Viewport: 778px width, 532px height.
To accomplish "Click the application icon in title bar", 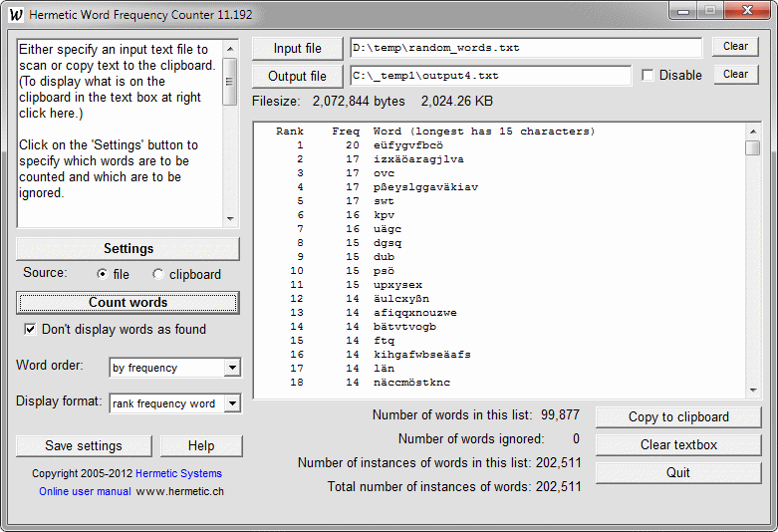I will point(16,15).
